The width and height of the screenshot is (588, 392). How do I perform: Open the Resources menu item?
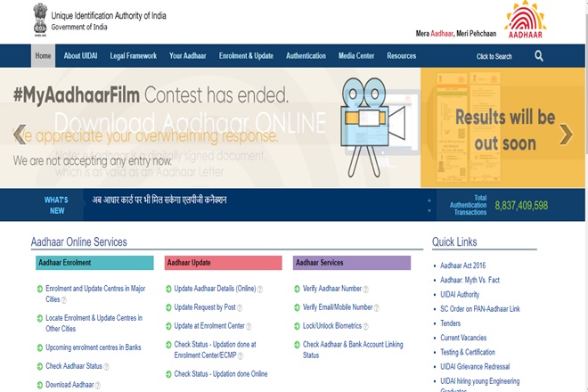[x=402, y=56]
